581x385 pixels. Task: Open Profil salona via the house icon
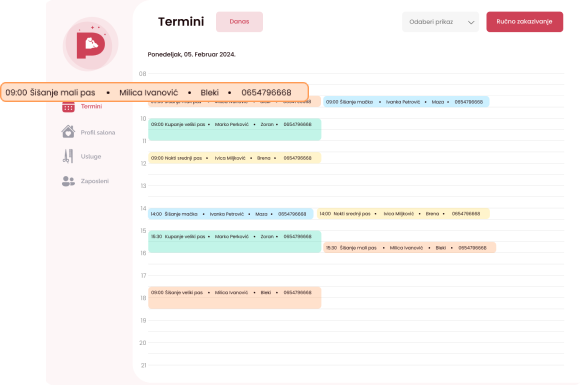[68, 132]
